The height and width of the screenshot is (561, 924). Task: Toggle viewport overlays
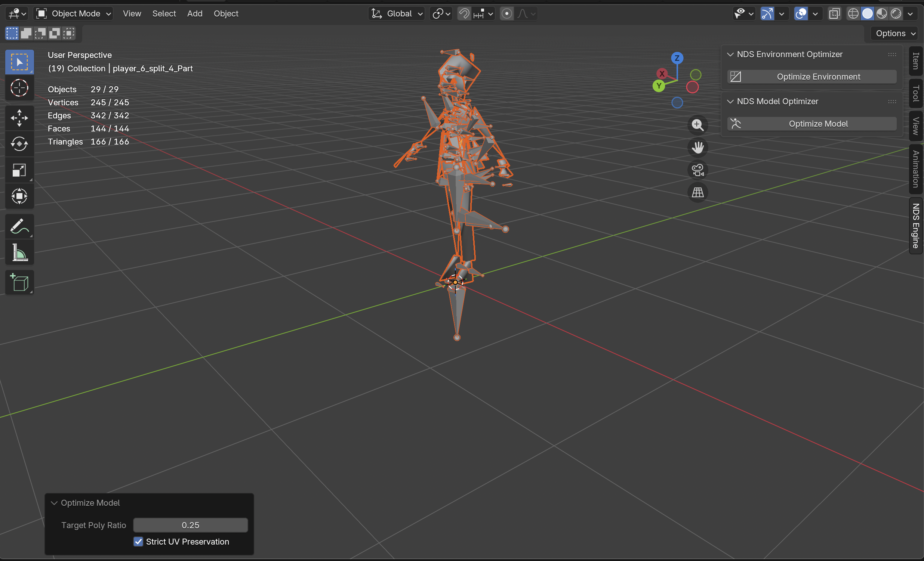tap(801, 14)
